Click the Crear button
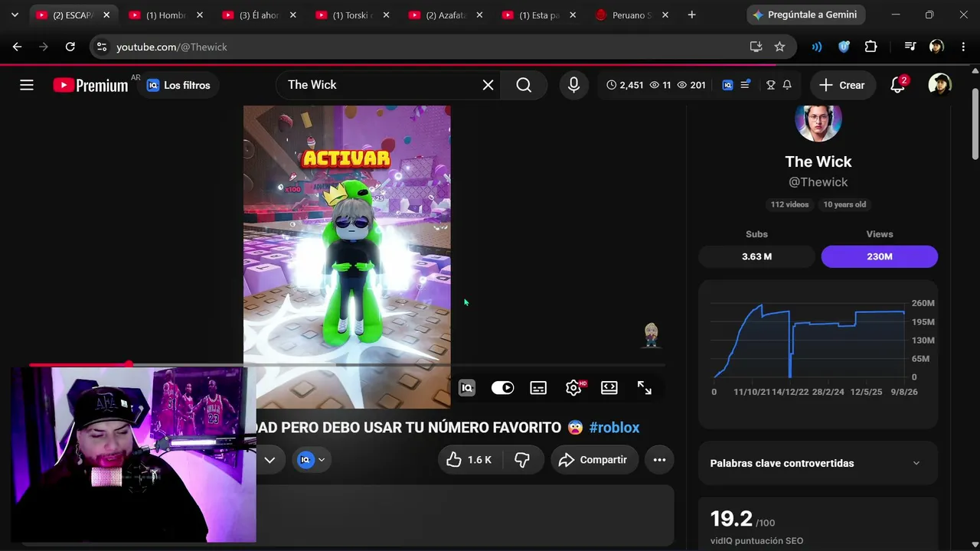 pyautogui.click(x=842, y=85)
